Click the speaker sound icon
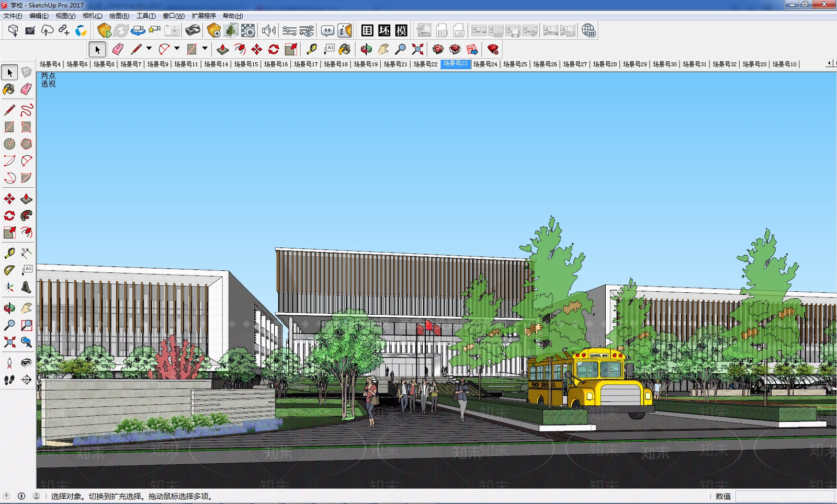The width and height of the screenshot is (837, 504). 269,31
